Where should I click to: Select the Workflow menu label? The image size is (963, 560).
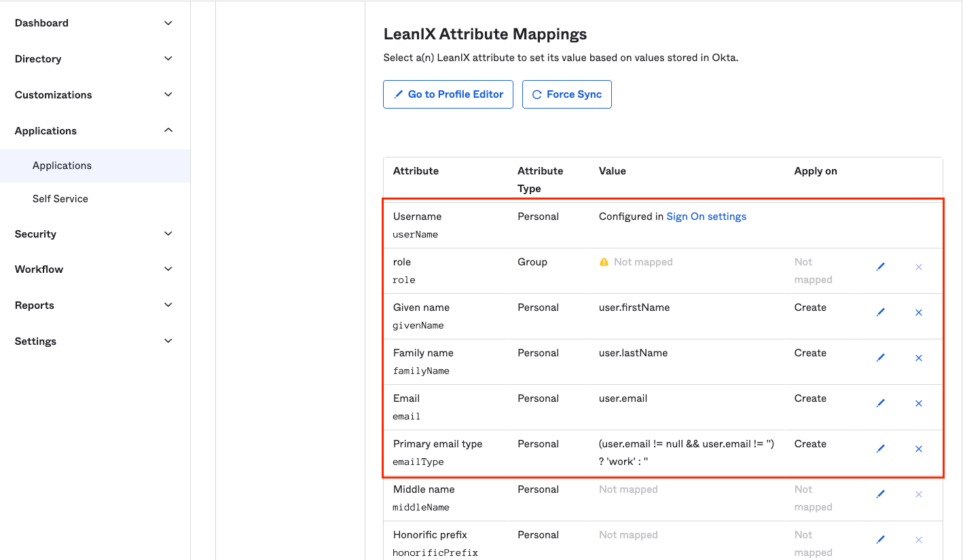tap(39, 269)
